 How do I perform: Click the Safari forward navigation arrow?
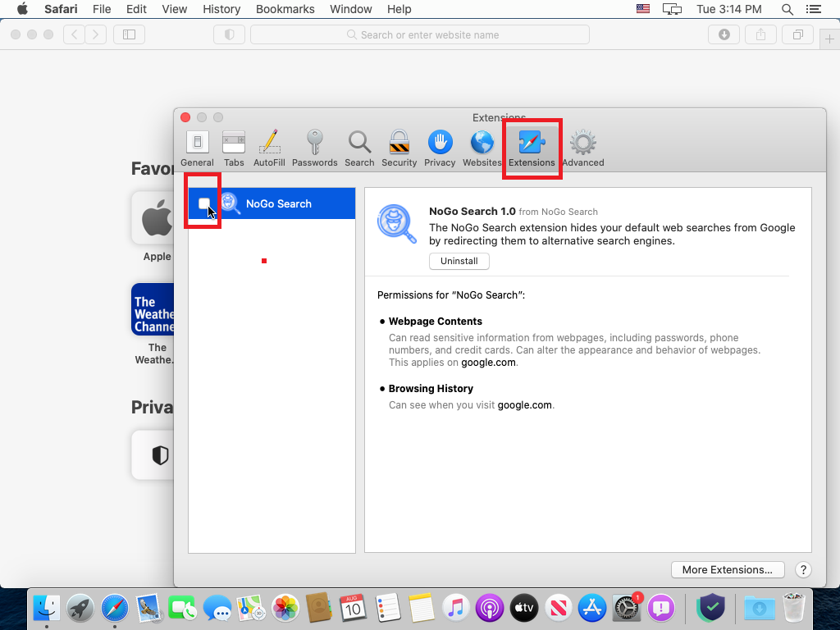(95, 34)
